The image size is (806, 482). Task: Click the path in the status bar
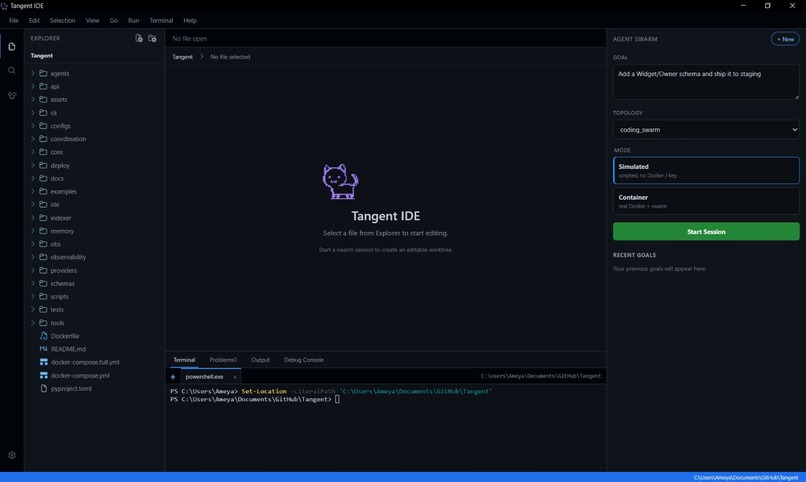(x=746, y=478)
